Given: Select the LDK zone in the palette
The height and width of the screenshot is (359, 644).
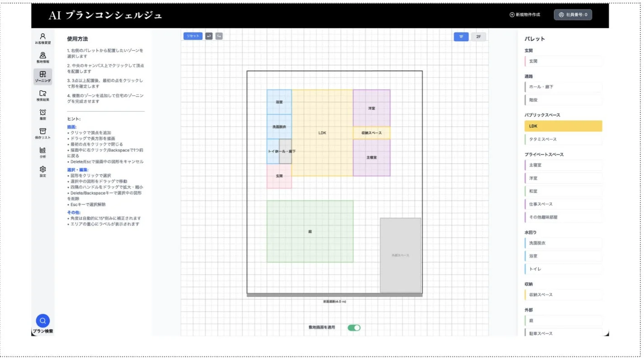Looking at the screenshot, I should coord(563,126).
